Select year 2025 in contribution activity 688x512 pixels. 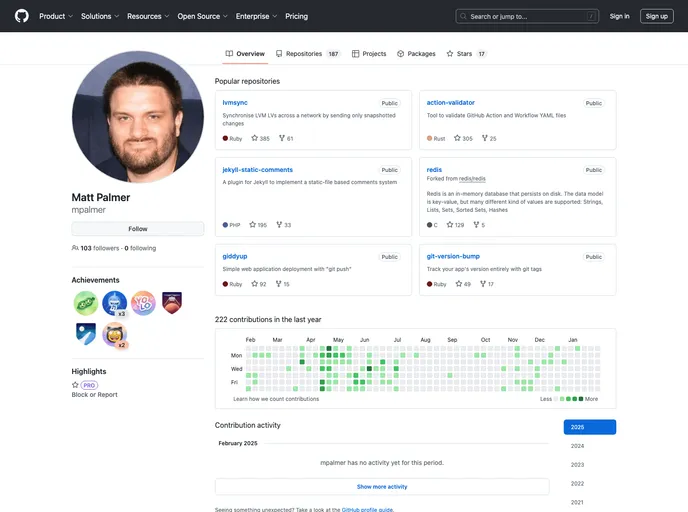pos(590,427)
